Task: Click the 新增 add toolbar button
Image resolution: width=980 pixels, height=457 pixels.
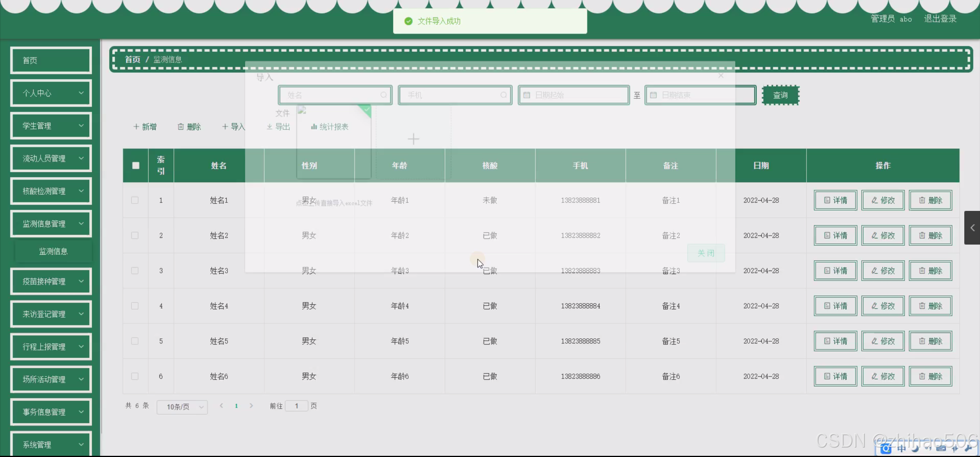Action: [x=145, y=127]
